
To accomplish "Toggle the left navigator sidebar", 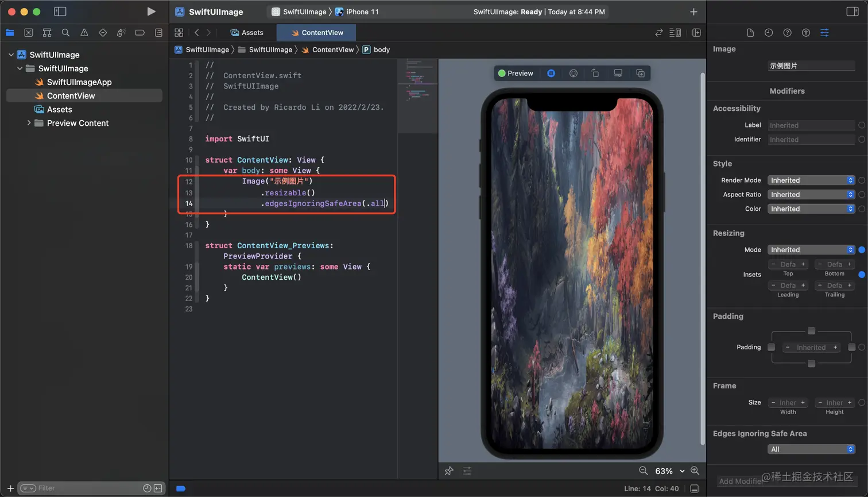I will (60, 11).
